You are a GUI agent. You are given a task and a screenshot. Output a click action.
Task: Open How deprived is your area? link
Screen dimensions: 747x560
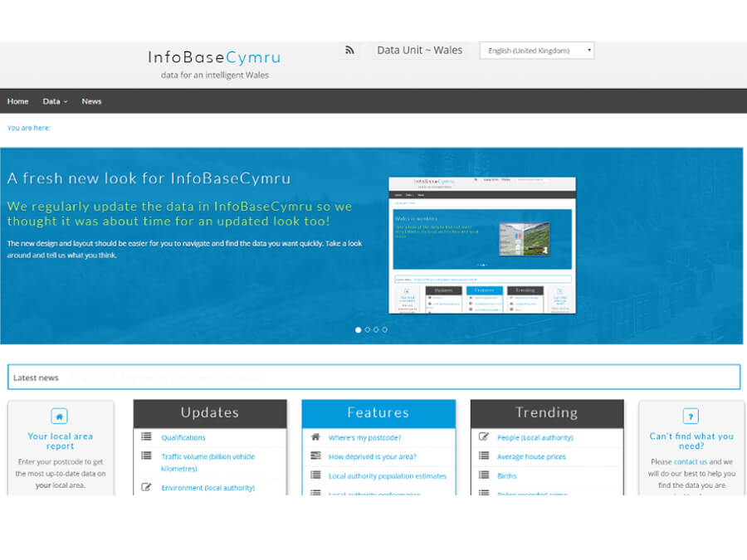click(x=373, y=456)
